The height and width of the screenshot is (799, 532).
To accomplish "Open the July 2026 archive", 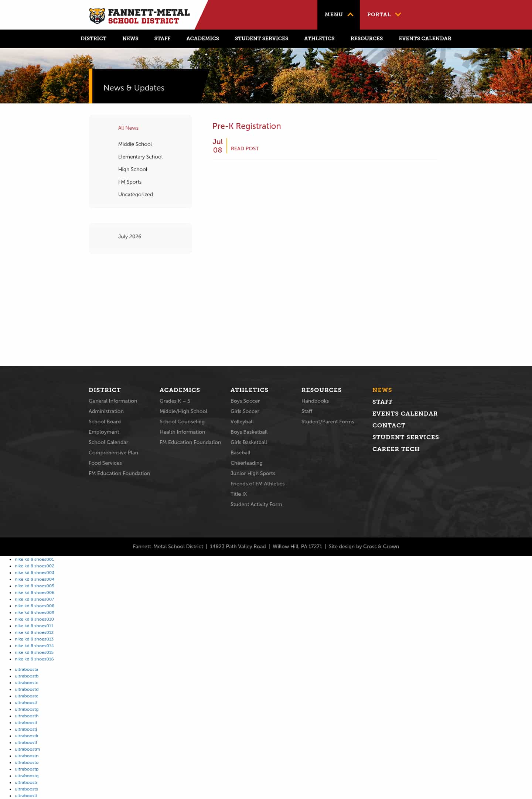I will pos(130,236).
